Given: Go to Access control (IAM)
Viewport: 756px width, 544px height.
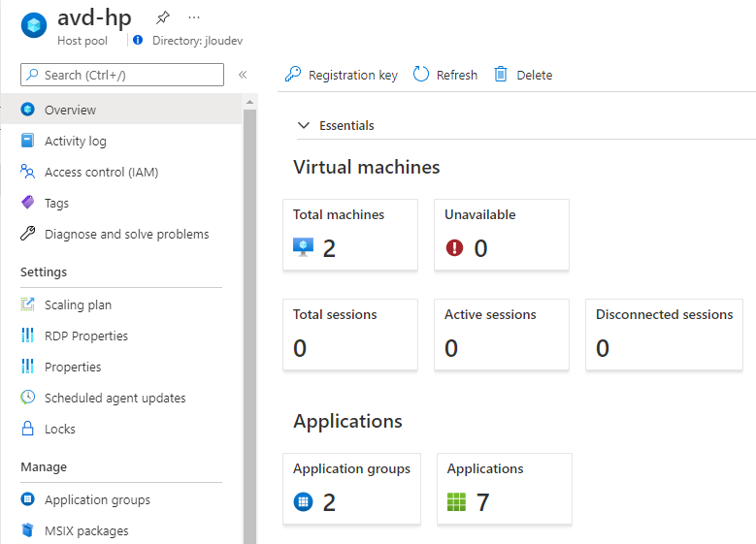Looking at the screenshot, I should pyautogui.click(x=121, y=172).
